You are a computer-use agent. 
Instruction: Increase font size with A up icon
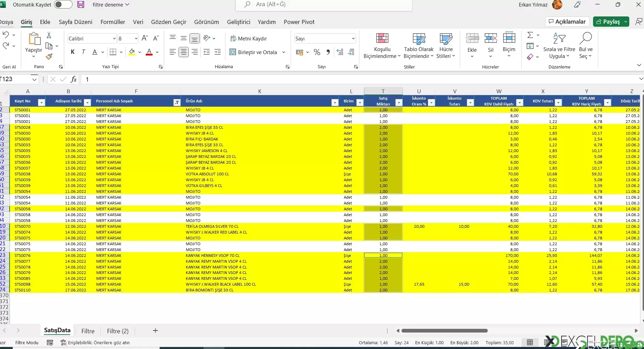click(x=145, y=38)
